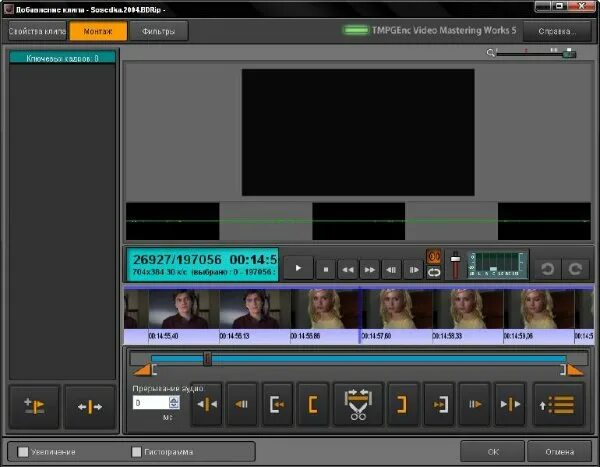Click the previous frame step icon in edit toolbar
This screenshot has width=600, height=467.
242,404
